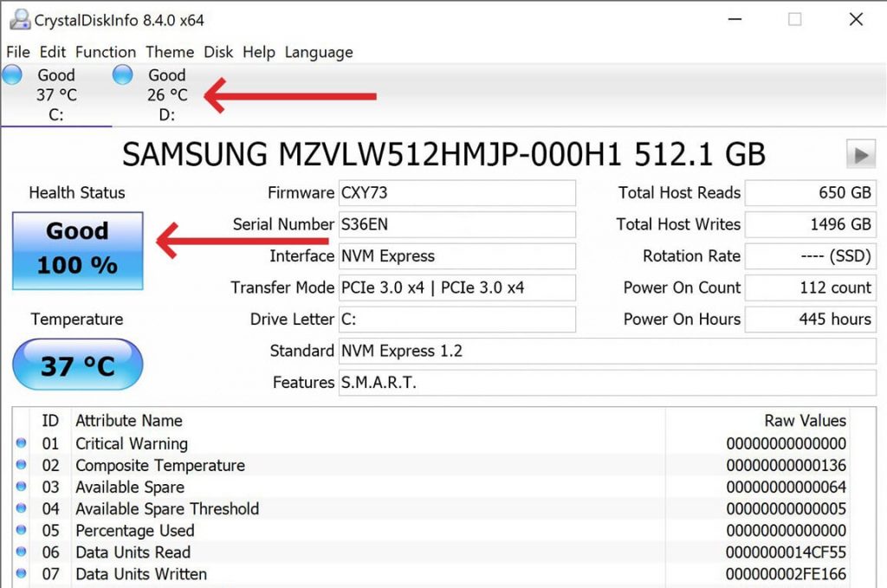Select the D: drive status orb
Image resolution: width=887 pixels, height=588 pixels.
click(x=123, y=75)
